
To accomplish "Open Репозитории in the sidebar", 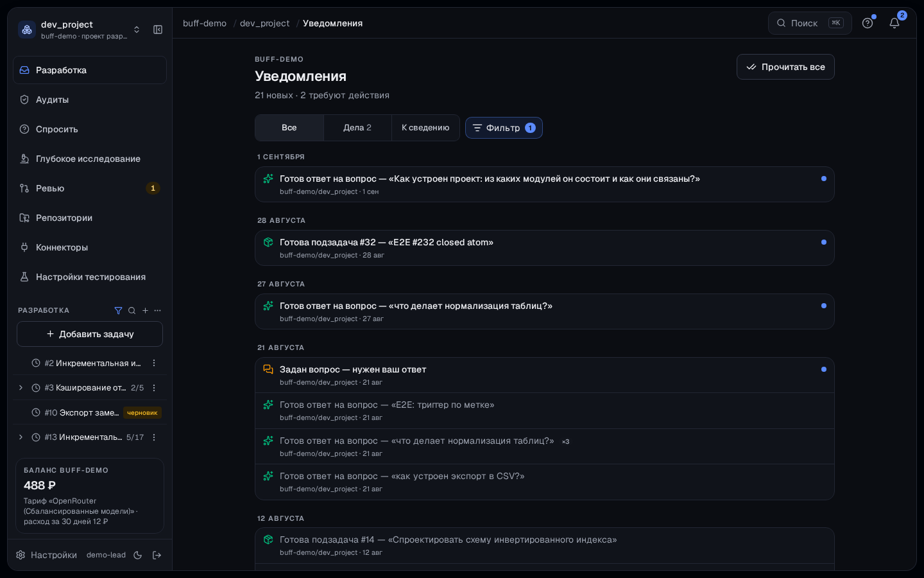I will tap(90, 218).
